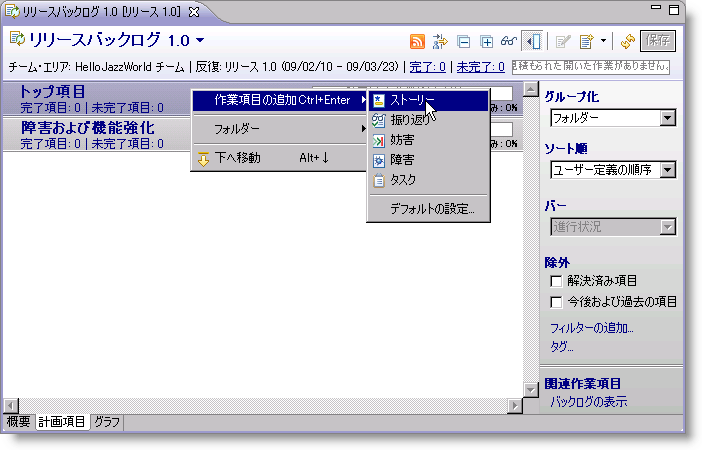Switch to the 計画項目 tab
Viewport: 702px width, 450px height.
(x=62, y=422)
